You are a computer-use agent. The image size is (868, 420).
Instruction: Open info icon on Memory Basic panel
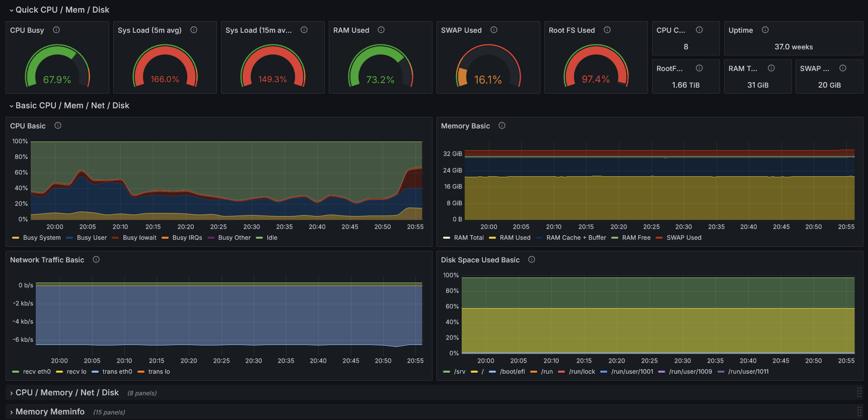(x=502, y=125)
